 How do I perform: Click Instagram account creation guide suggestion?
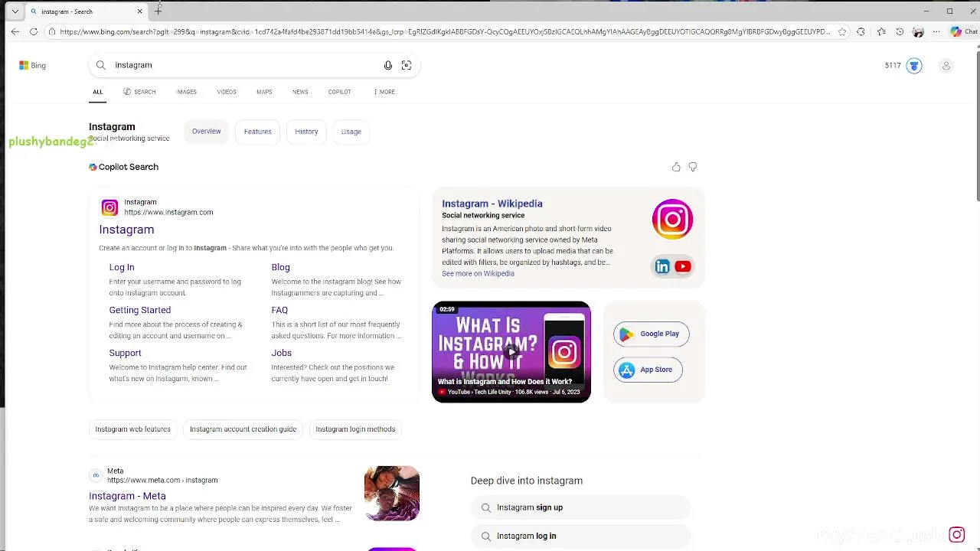click(243, 429)
